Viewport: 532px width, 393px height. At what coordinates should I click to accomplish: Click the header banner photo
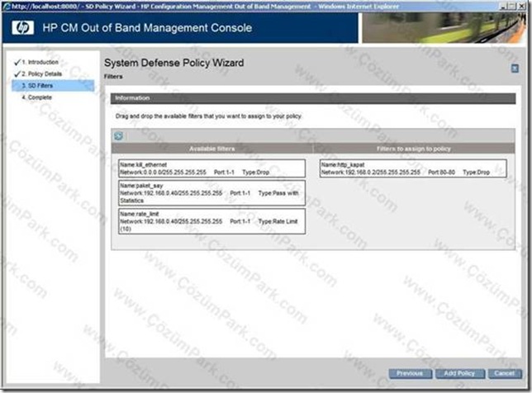(444, 28)
